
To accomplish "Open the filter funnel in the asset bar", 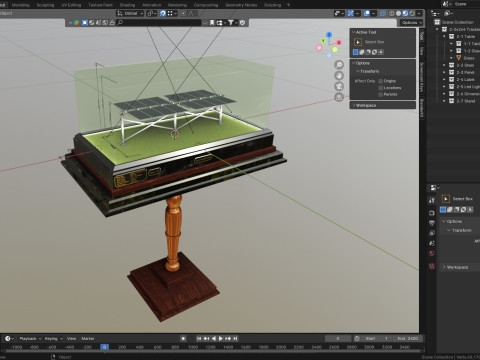I will click(x=231, y=22).
